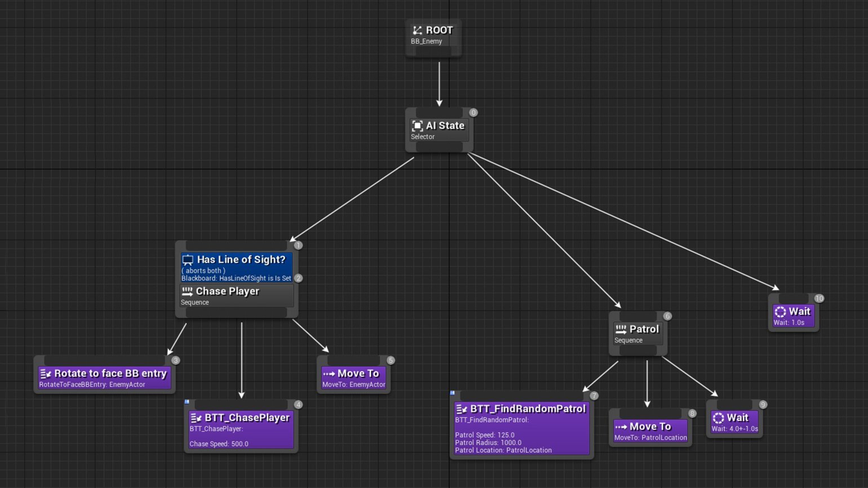Click Patrol Speed: 125.0 value
868x488 pixels.
[485, 435]
